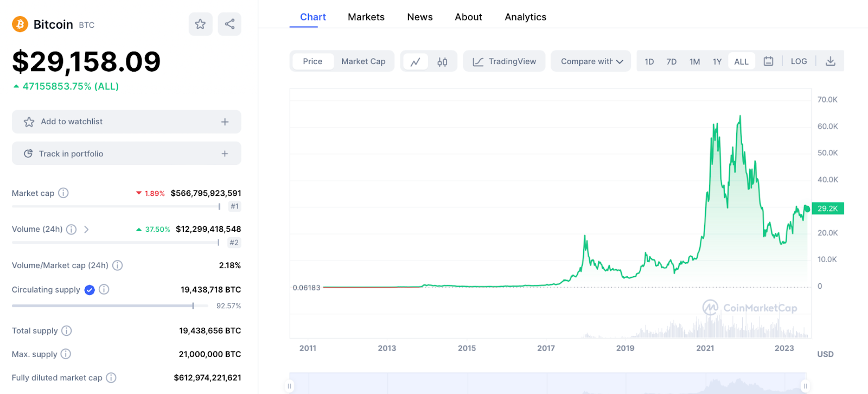The image size is (868, 394).
Task: Select 1Y time range
Action: pos(717,61)
